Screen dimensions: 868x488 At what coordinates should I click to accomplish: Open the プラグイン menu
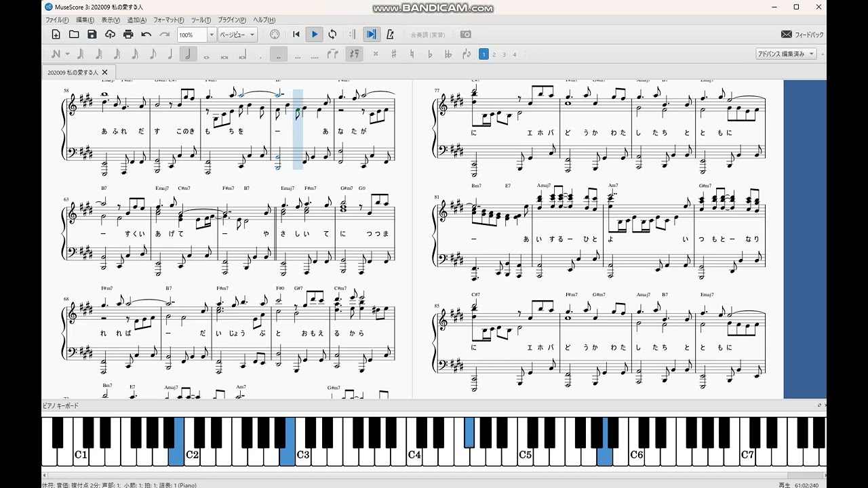click(x=232, y=20)
